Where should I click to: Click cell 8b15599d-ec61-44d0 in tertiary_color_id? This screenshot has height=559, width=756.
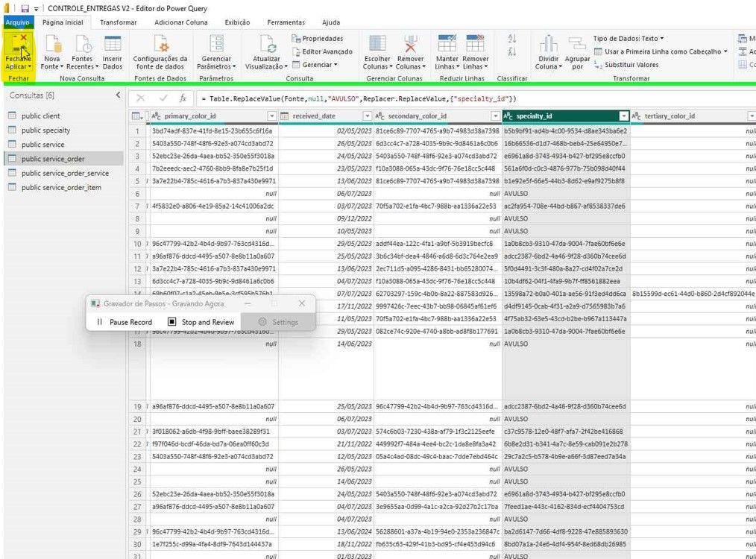pos(693,294)
